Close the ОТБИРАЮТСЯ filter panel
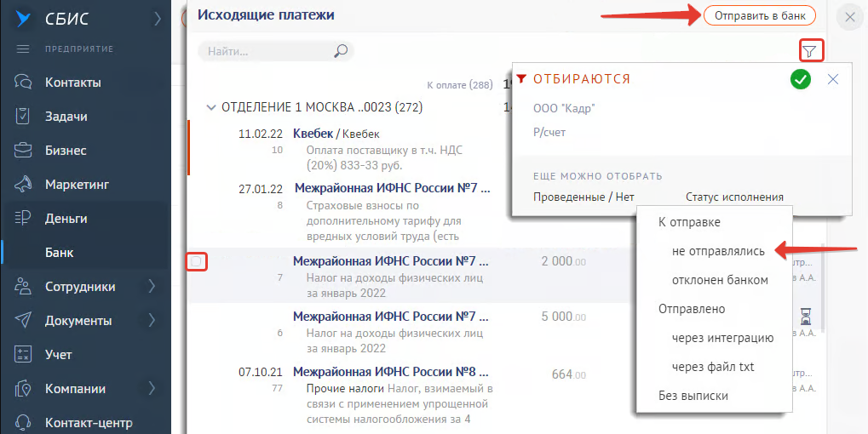 [x=832, y=80]
